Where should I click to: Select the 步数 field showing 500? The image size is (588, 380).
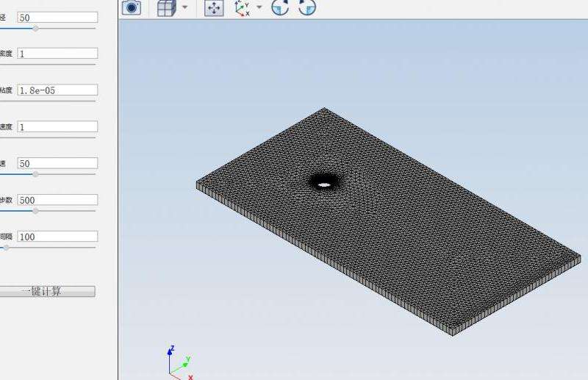(x=57, y=200)
